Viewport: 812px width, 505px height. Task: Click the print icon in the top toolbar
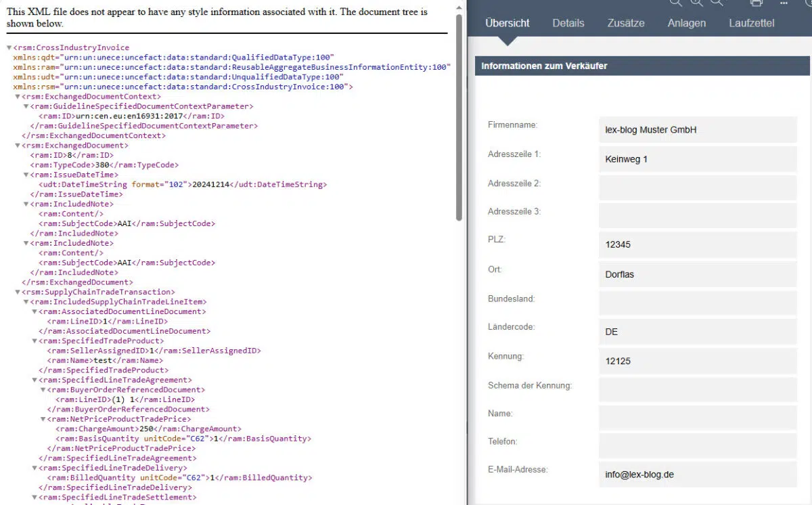coord(756,4)
